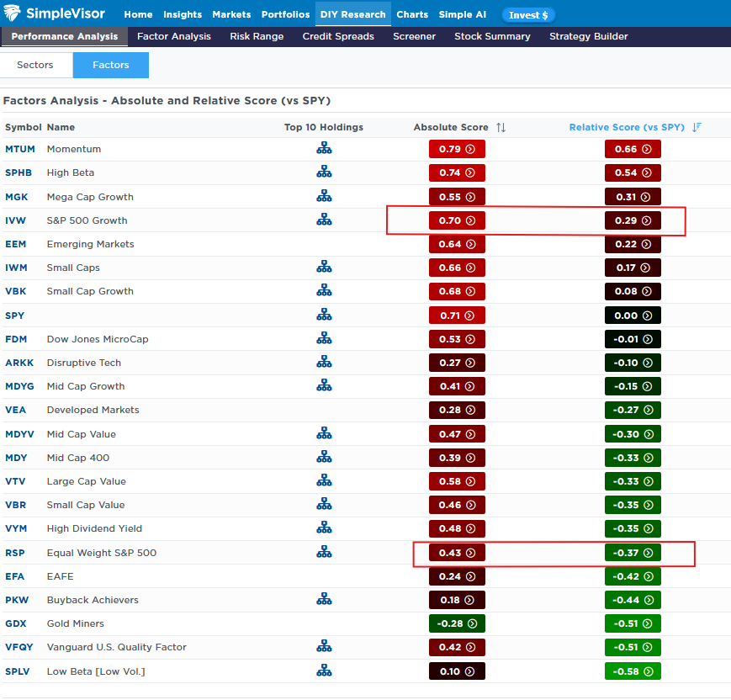This screenshot has width=731, height=700.
Task: Click GDX absolute score -0.28 badge
Action: [x=457, y=623]
